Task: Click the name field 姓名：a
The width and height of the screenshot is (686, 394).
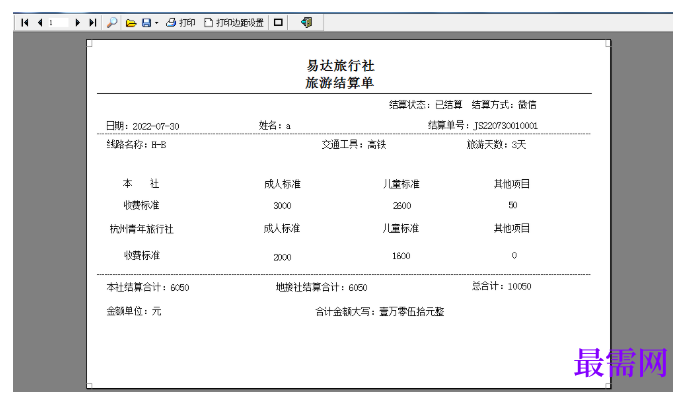Action: pyautogui.click(x=274, y=126)
